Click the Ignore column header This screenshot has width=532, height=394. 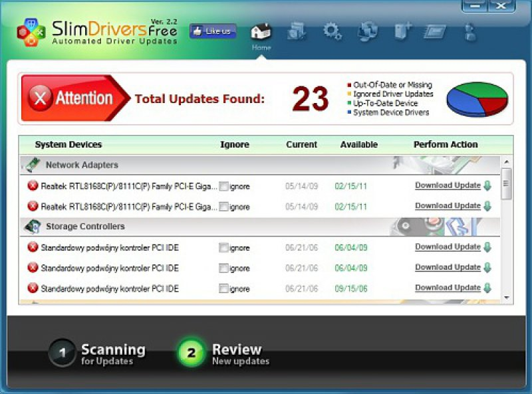[235, 144]
